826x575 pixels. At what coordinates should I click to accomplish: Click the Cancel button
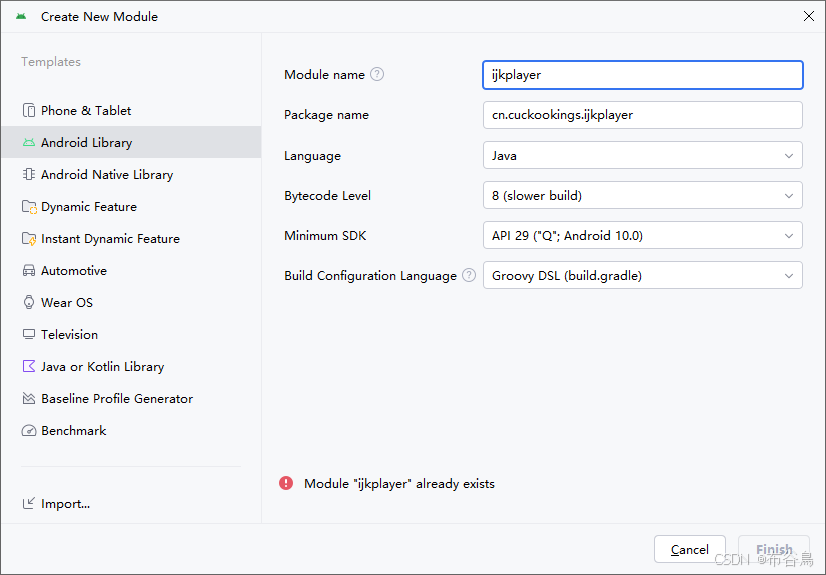(x=690, y=549)
